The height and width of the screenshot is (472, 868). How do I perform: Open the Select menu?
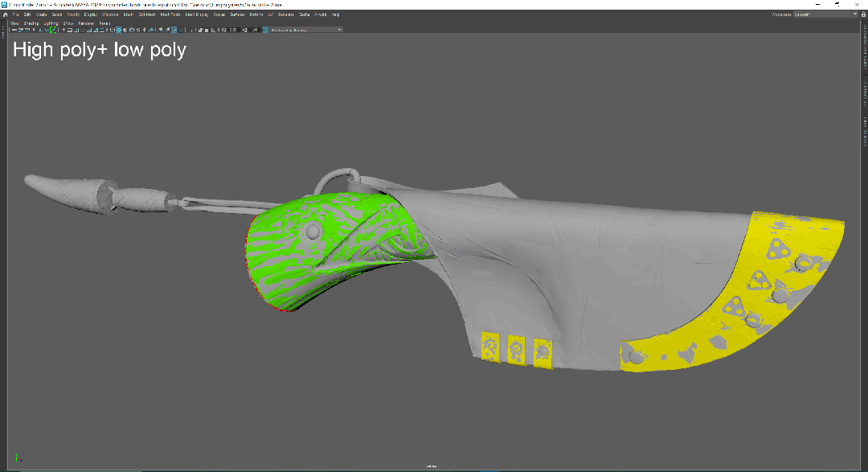click(x=57, y=14)
